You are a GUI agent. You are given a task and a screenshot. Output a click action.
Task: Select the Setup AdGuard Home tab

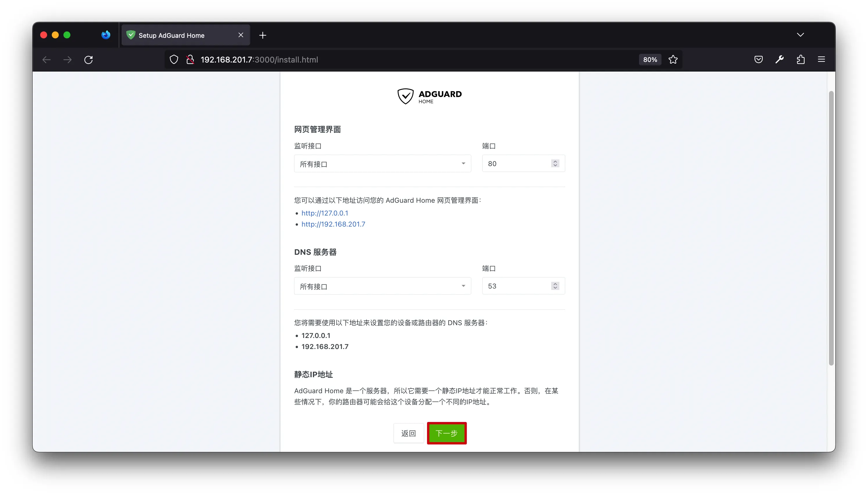coord(186,35)
